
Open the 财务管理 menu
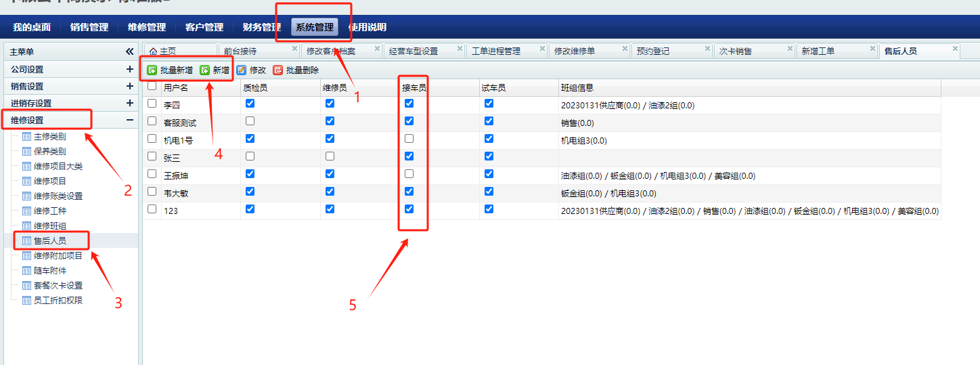261,27
